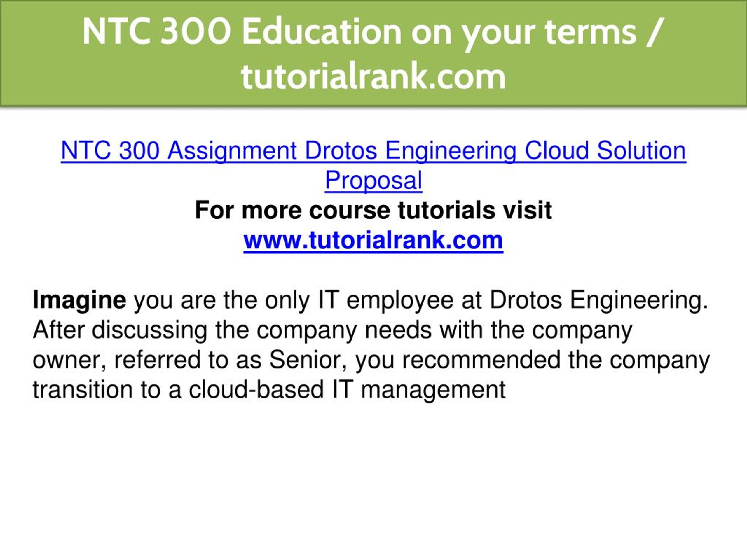Screen dimensions: 747x560
Task: Click the underlined word Proposal
Action: pos(373,180)
